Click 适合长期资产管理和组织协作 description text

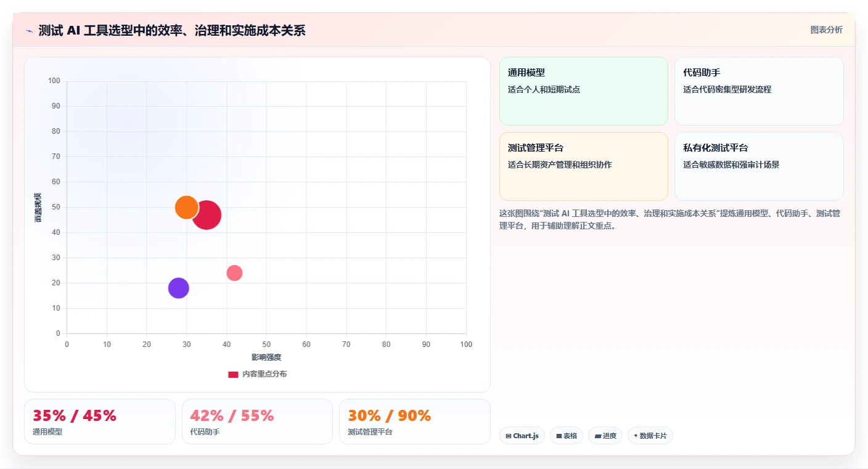[x=560, y=165]
